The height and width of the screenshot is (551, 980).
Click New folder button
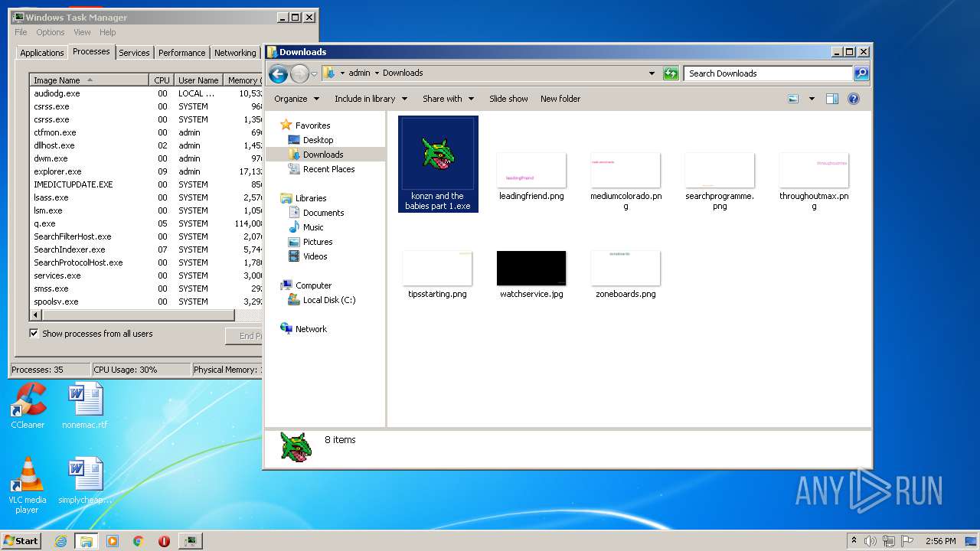(560, 99)
